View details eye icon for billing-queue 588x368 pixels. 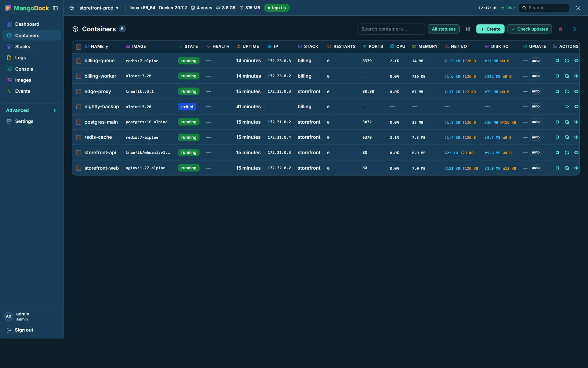pyautogui.click(x=576, y=61)
